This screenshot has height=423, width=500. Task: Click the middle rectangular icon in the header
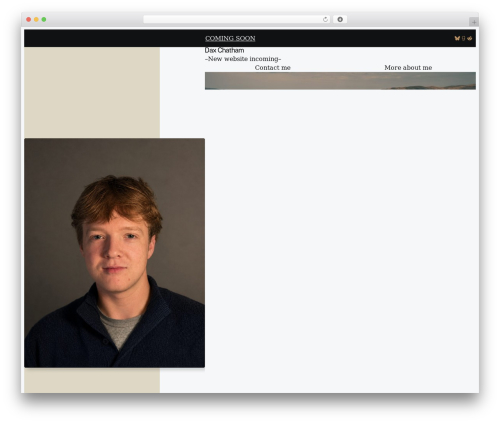point(463,38)
